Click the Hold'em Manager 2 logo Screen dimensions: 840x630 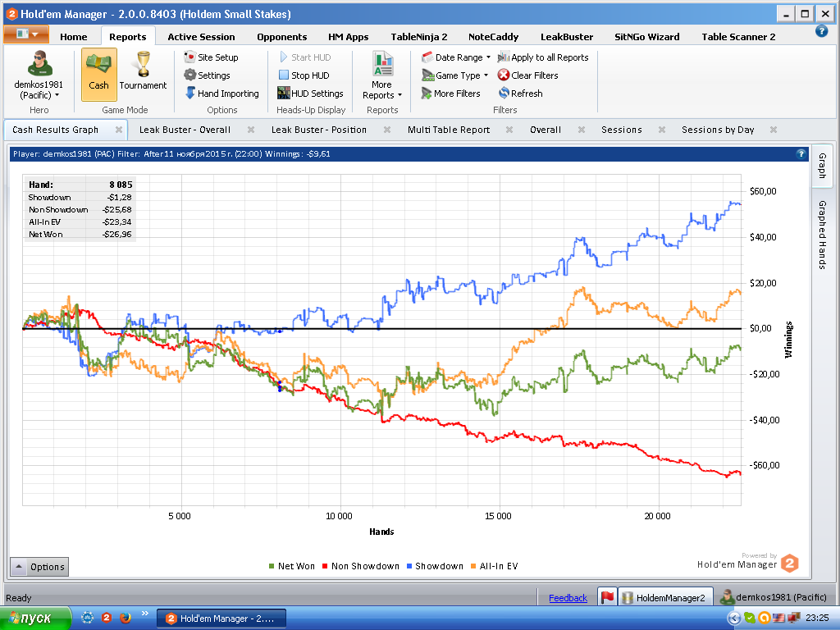point(789,564)
